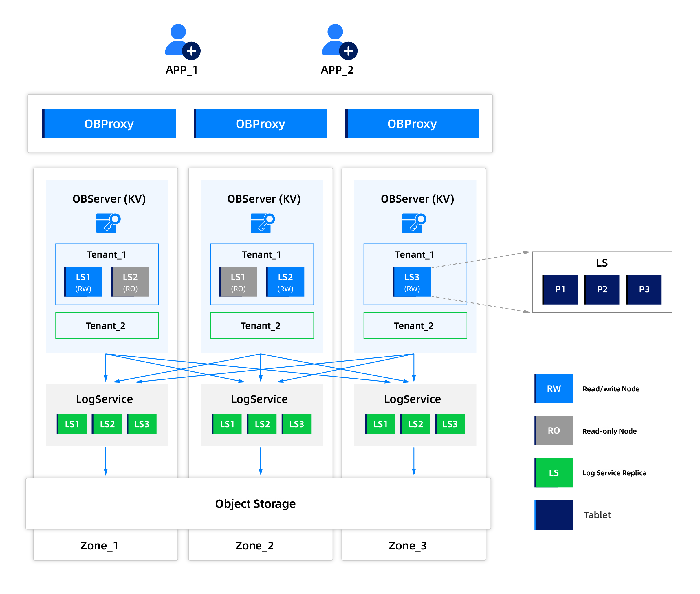Click the blue RW legend swatch
This screenshot has width=700, height=594.
[554, 388]
